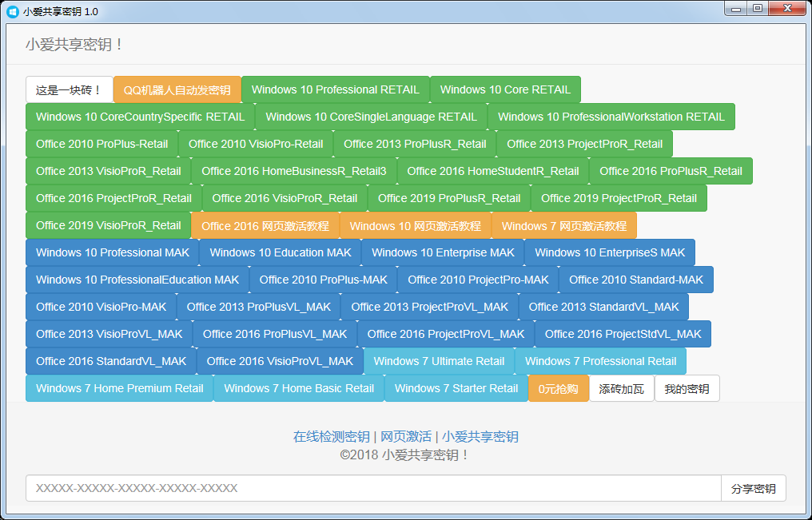Open 我的密钥 button

click(687, 389)
